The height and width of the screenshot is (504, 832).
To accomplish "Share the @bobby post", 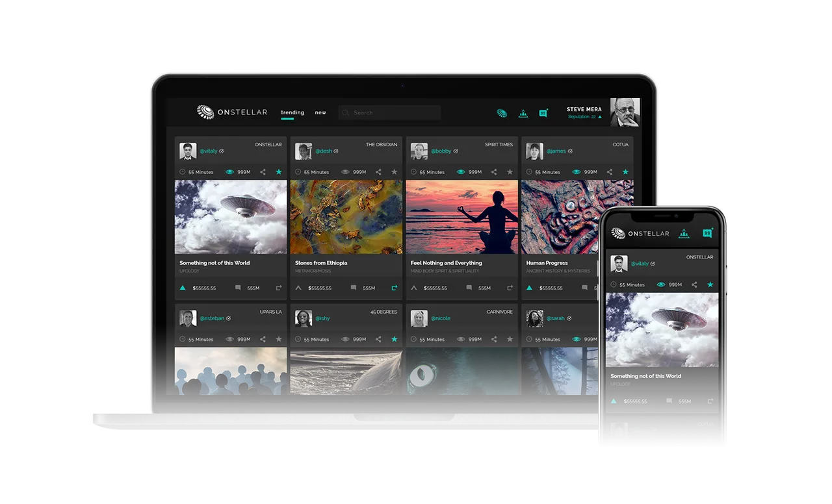I will [x=494, y=172].
